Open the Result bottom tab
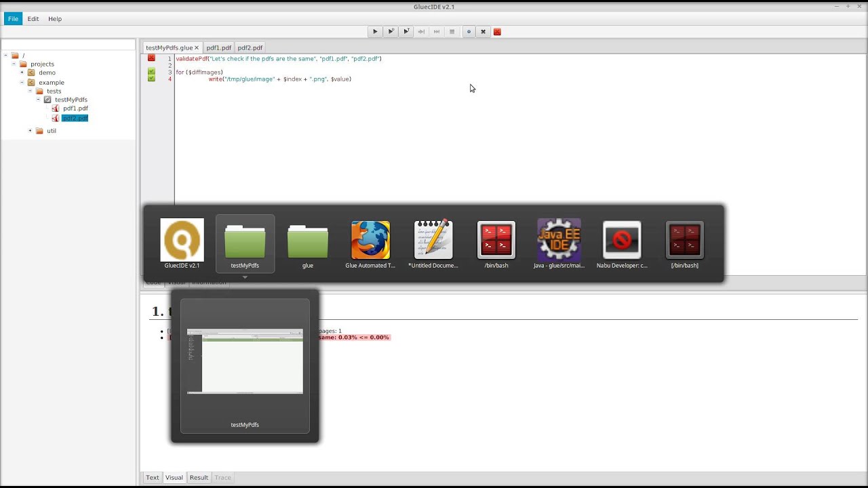 coord(199,478)
